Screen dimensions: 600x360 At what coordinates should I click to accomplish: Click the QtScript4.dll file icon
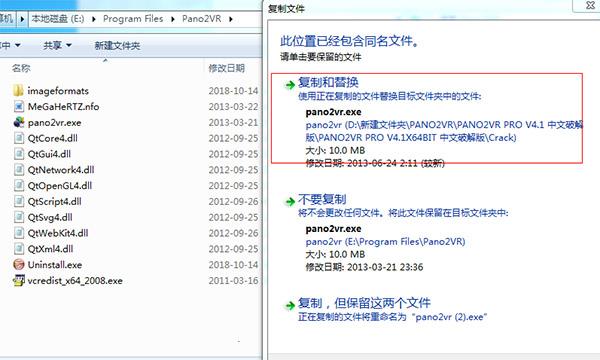19,201
